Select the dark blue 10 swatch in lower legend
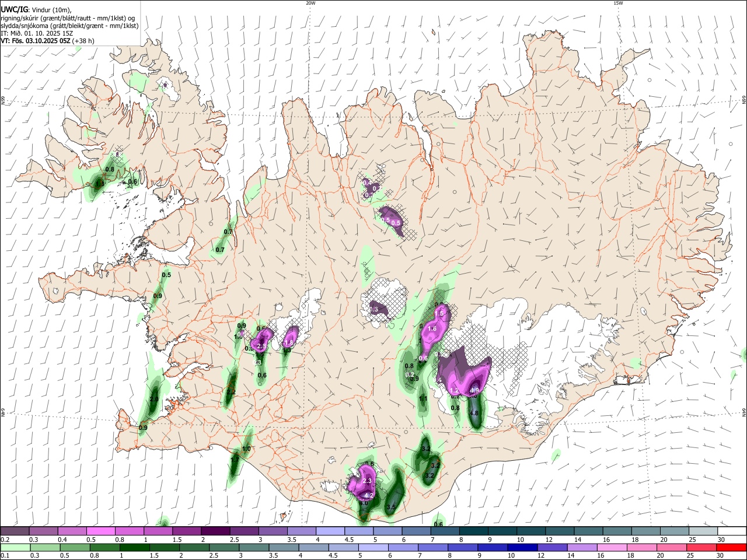The width and height of the screenshot is (747, 560). click(x=522, y=548)
